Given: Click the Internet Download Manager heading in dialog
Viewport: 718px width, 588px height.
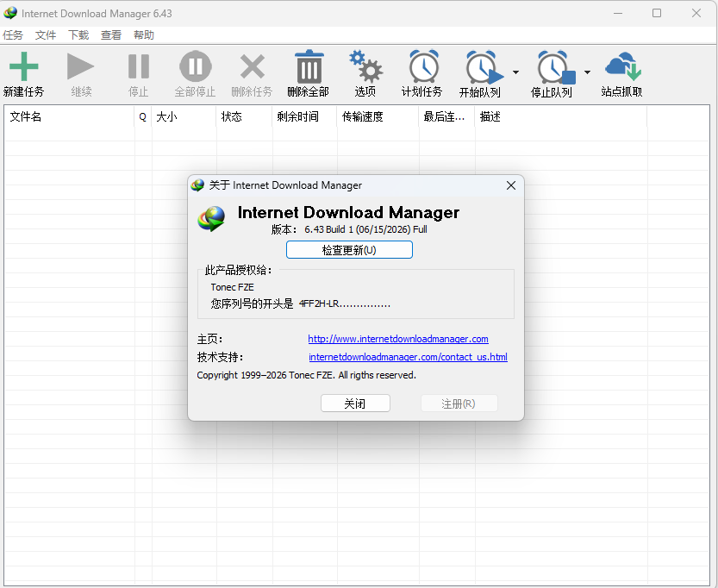Looking at the screenshot, I should point(348,212).
